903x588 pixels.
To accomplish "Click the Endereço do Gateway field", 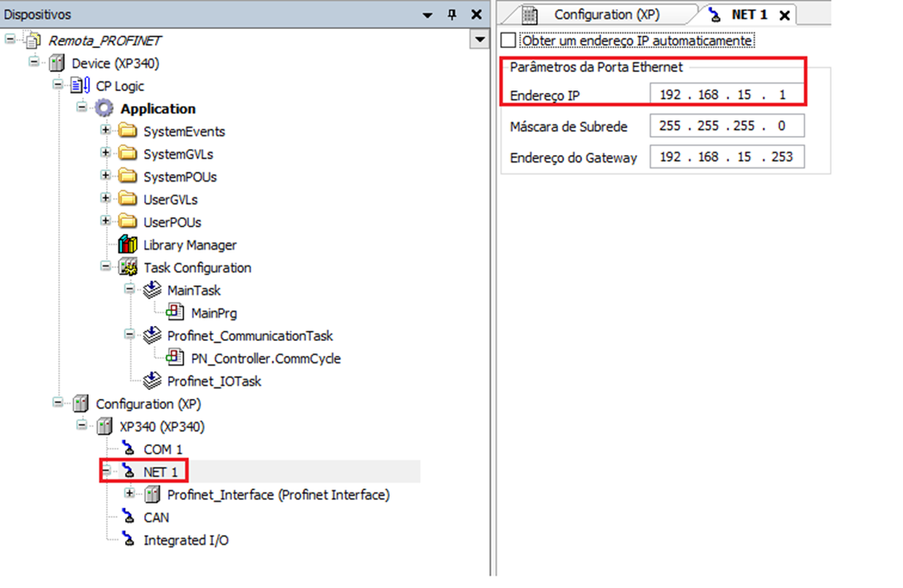I will pyautogui.click(x=726, y=157).
